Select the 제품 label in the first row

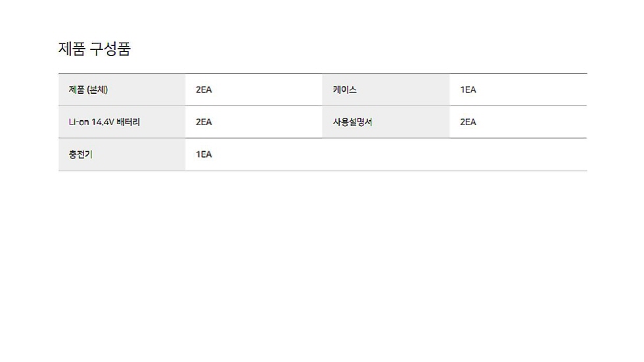click(x=76, y=89)
